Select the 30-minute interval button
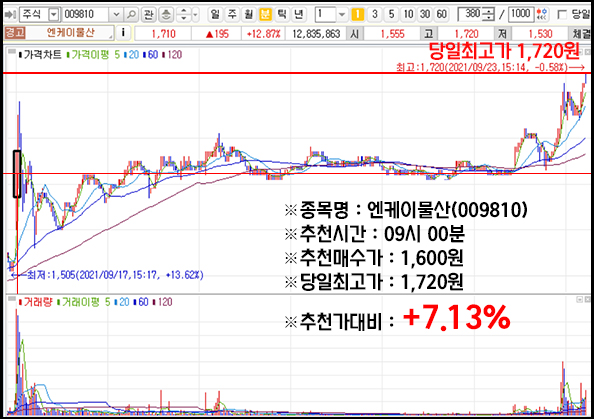Screen dimensions: 594x419 425,14
